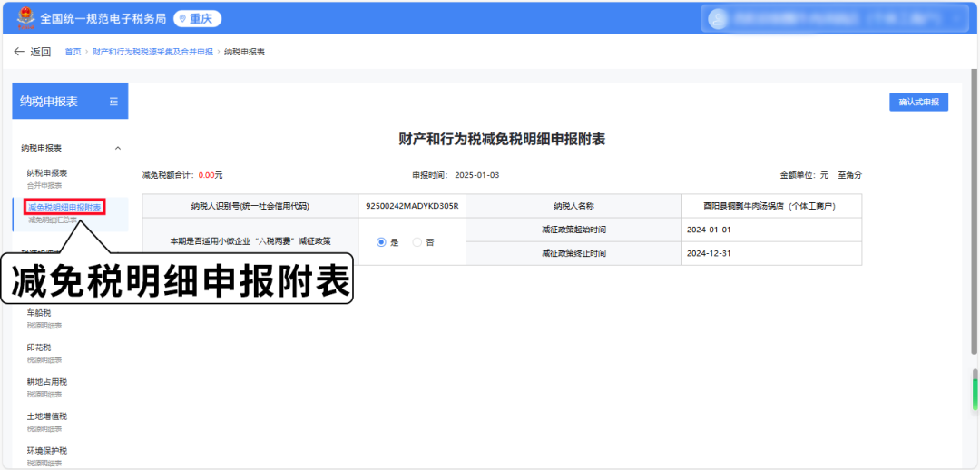Select 耕地占用税 in the sidebar
This screenshot has width=980, height=470.
(47, 382)
